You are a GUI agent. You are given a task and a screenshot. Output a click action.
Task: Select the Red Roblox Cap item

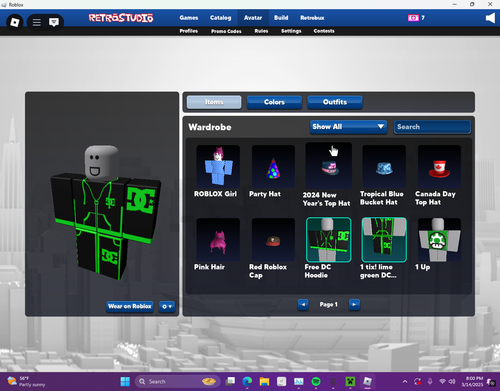click(273, 240)
